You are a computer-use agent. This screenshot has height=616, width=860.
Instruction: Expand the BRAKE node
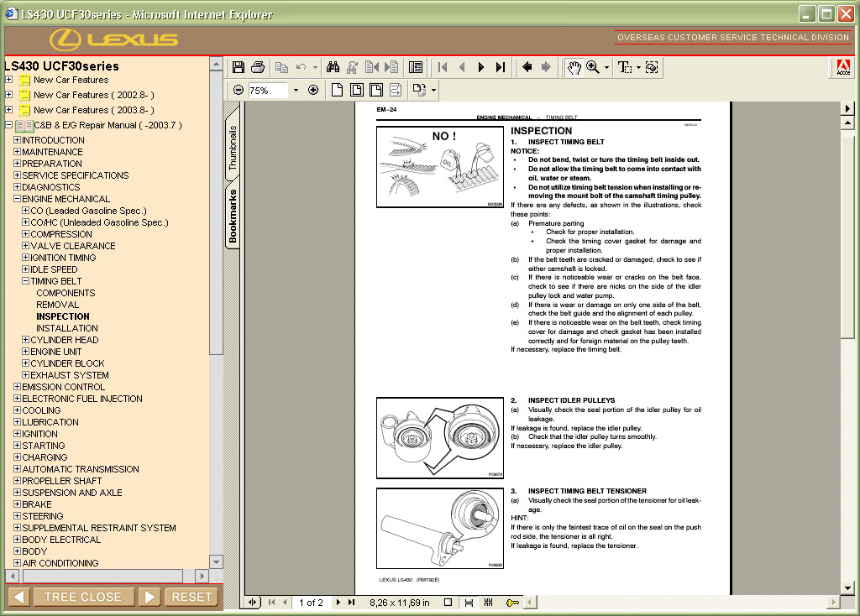pos(17,504)
